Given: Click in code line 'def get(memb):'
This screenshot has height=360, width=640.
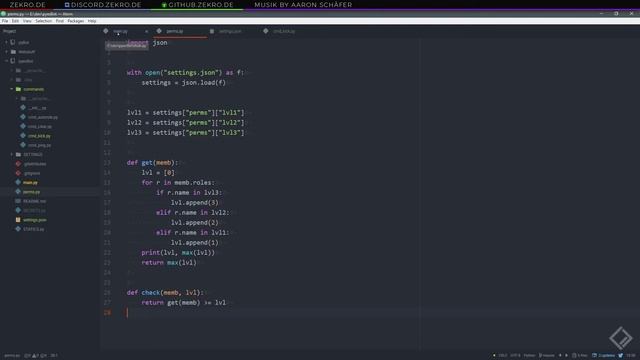Looking at the screenshot, I should (x=152, y=162).
